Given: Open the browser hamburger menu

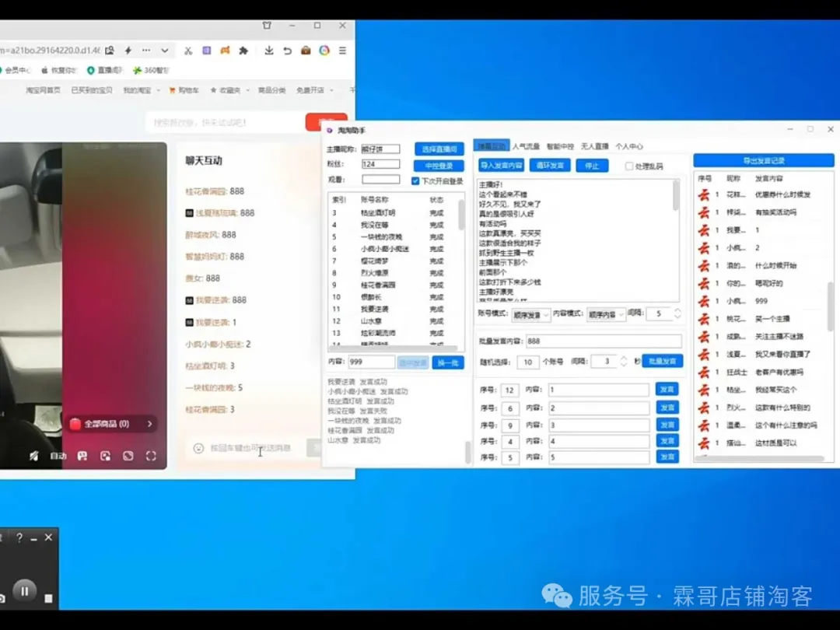Looking at the screenshot, I should coord(342,51).
